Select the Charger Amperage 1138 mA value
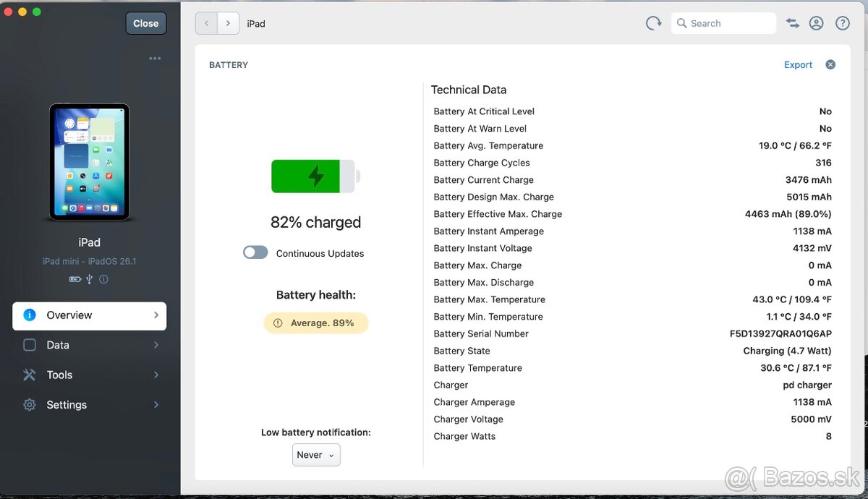This screenshot has width=868, height=499. (812, 402)
